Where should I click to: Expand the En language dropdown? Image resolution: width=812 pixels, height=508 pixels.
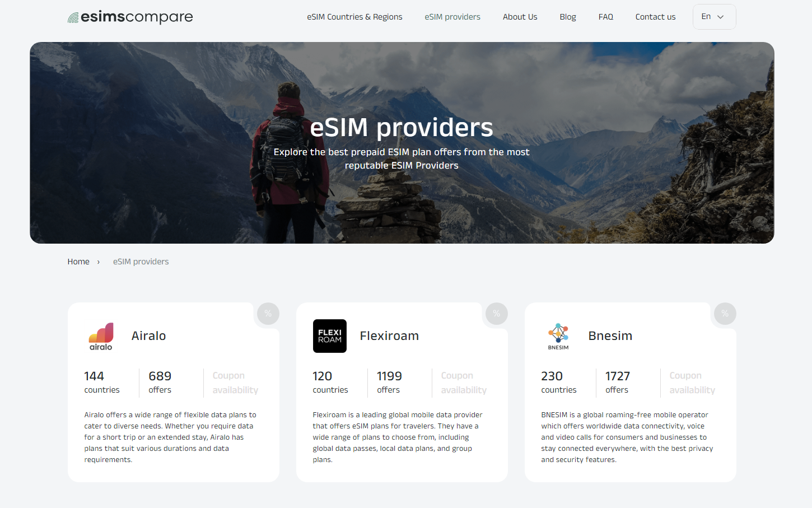click(x=714, y=17)
